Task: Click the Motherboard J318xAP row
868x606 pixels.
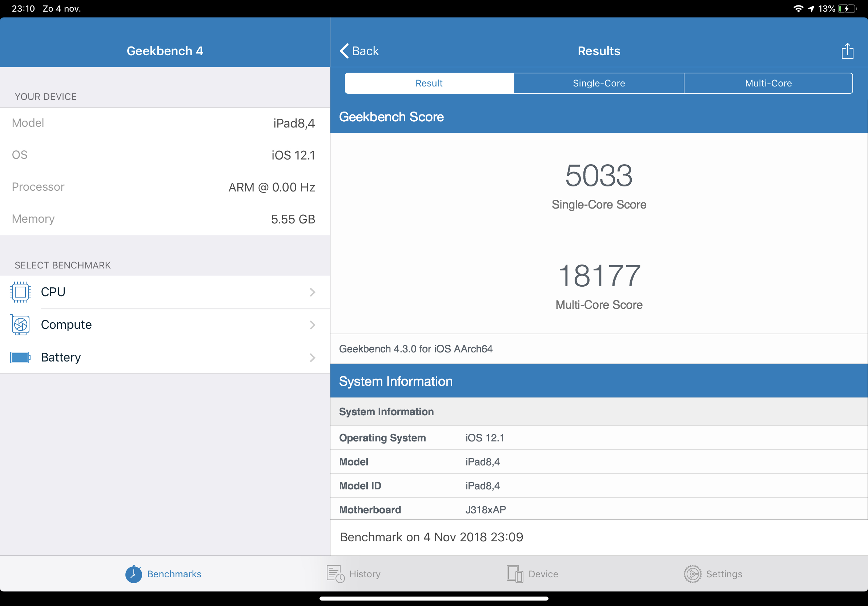Action: [598, 509]
